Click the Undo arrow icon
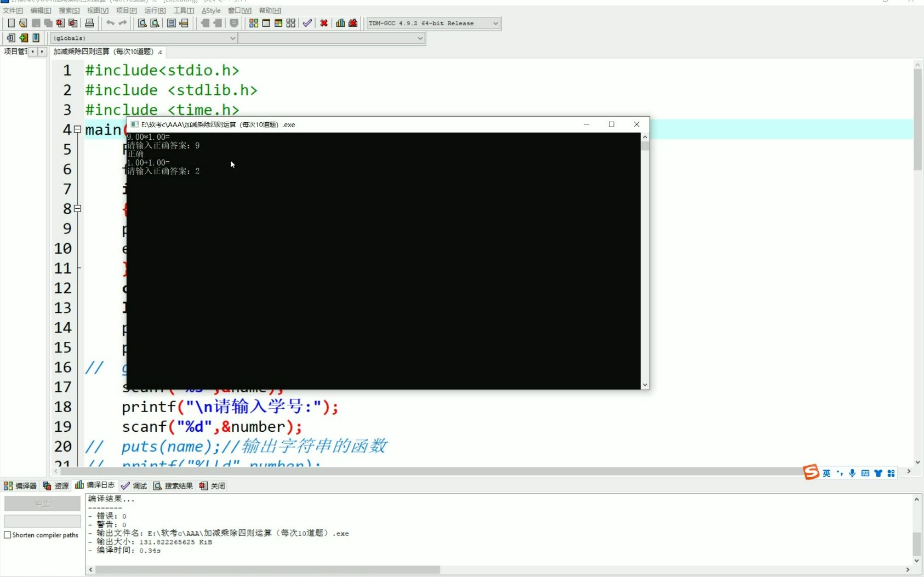The height and width of the screenshot is (577, 924). (x=110, y=23)
